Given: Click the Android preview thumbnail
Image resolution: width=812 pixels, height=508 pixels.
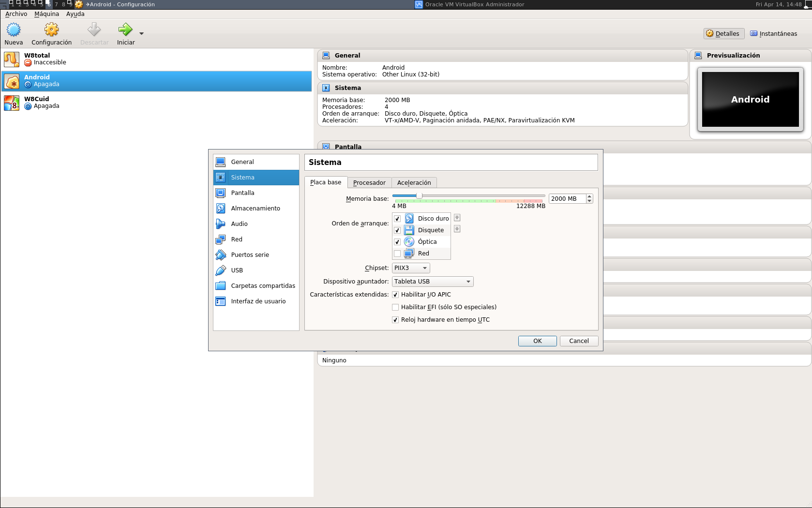Looking at the screenshot, I should point(750,100).
